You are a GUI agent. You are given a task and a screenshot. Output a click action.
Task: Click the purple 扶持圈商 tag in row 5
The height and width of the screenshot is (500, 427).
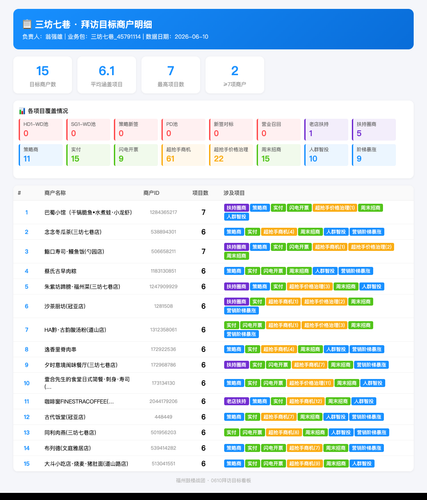pos(236,287)
